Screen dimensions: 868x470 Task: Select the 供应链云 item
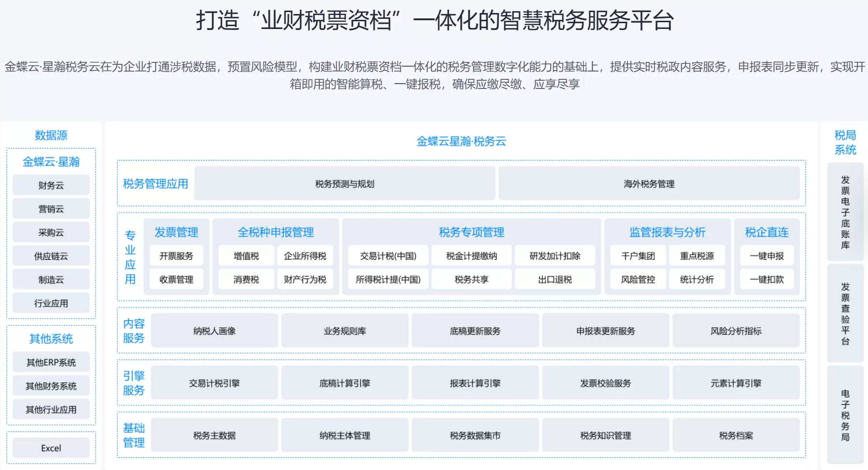click(x=51, y=256)
